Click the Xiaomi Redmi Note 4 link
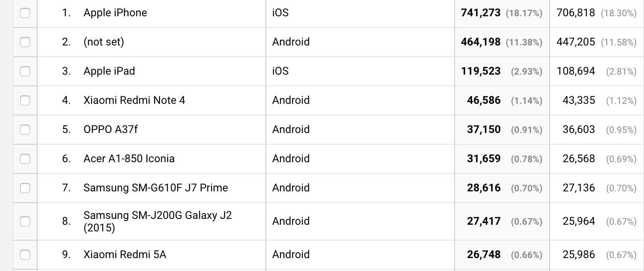Image resolution: width=644 pixels, height=271 pixels. coord(134,100)
